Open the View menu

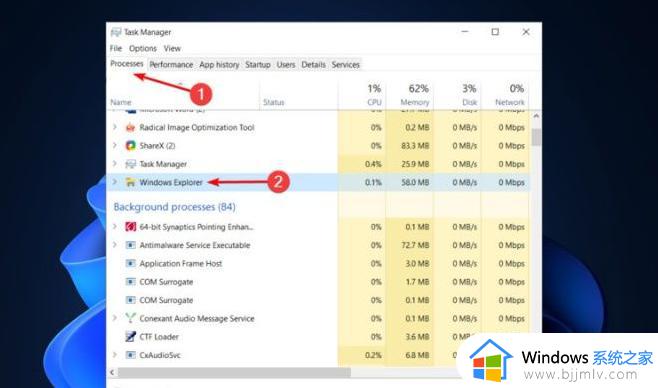pos(172,48)
